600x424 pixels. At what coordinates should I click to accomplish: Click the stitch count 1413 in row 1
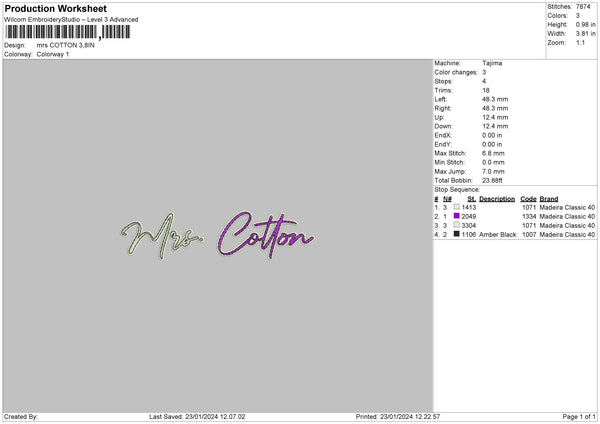pos(469,207)
